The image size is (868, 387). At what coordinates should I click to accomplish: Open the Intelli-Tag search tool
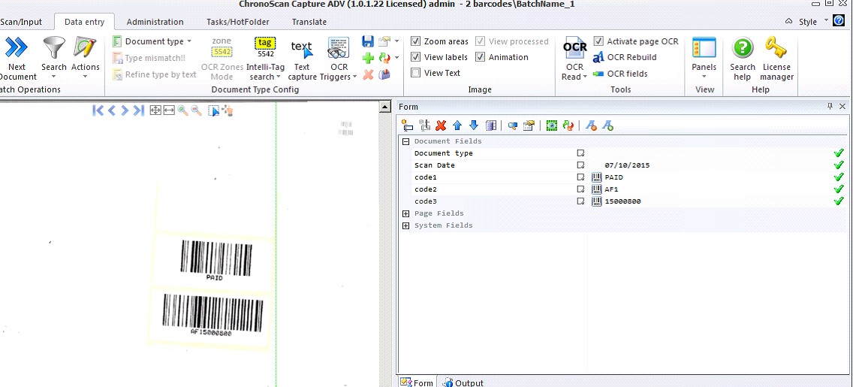pos(265,48)
